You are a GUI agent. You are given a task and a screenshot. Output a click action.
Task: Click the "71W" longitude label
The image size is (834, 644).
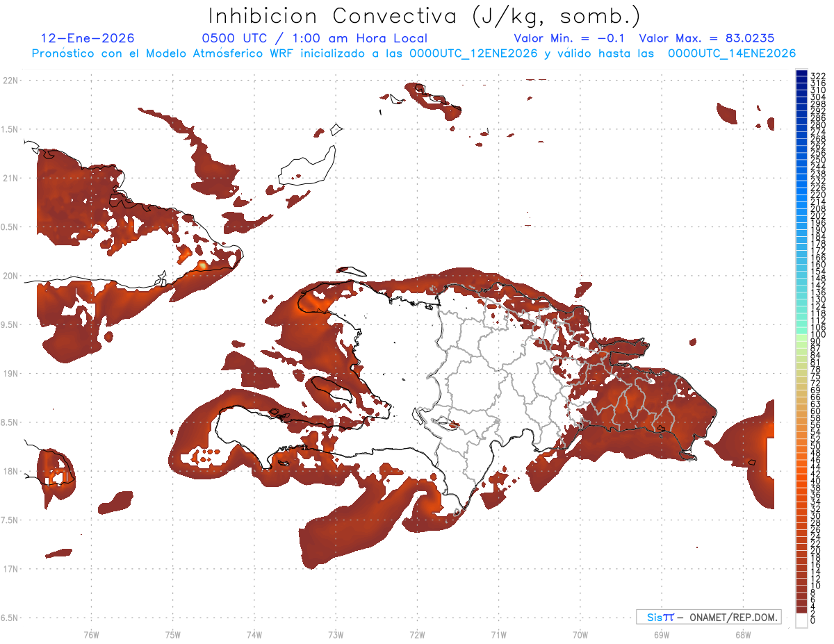pos(498,634)
